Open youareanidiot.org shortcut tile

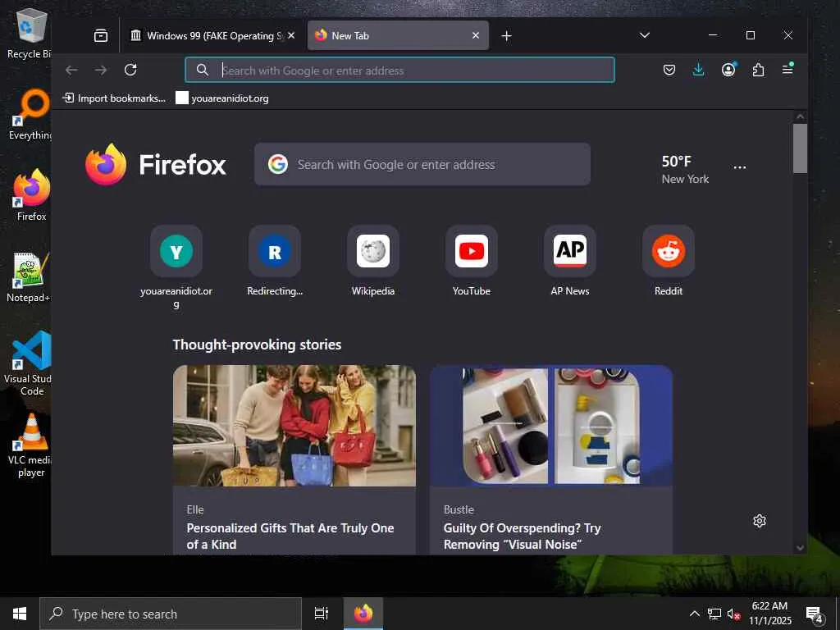pyautogui.click(x=176, y=251)
